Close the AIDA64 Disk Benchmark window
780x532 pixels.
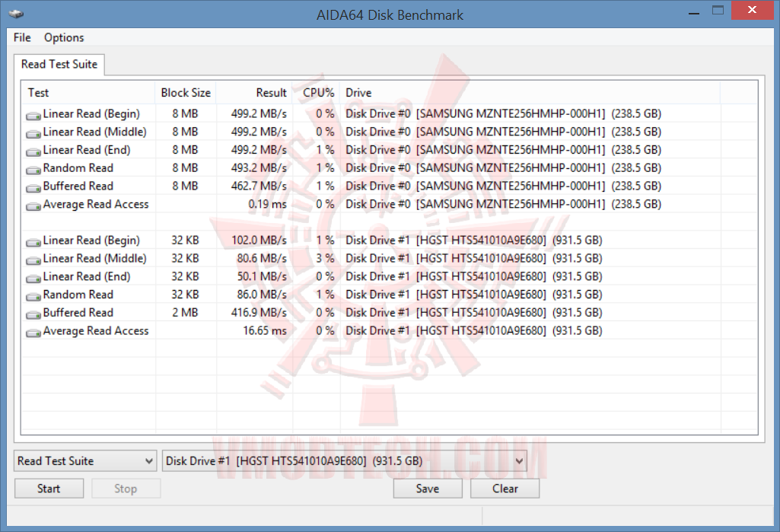pos(752,11)
